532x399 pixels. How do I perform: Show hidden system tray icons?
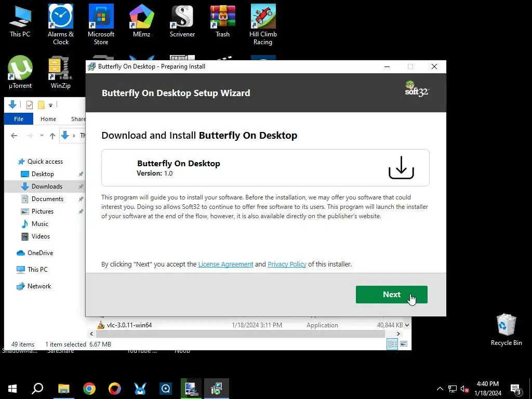tap(440, 389)
